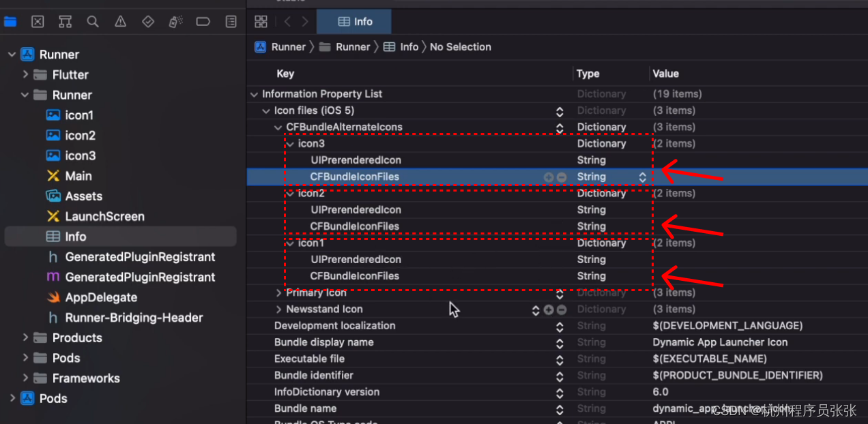Select the Info plist file
868x424 pixels.
120,237
